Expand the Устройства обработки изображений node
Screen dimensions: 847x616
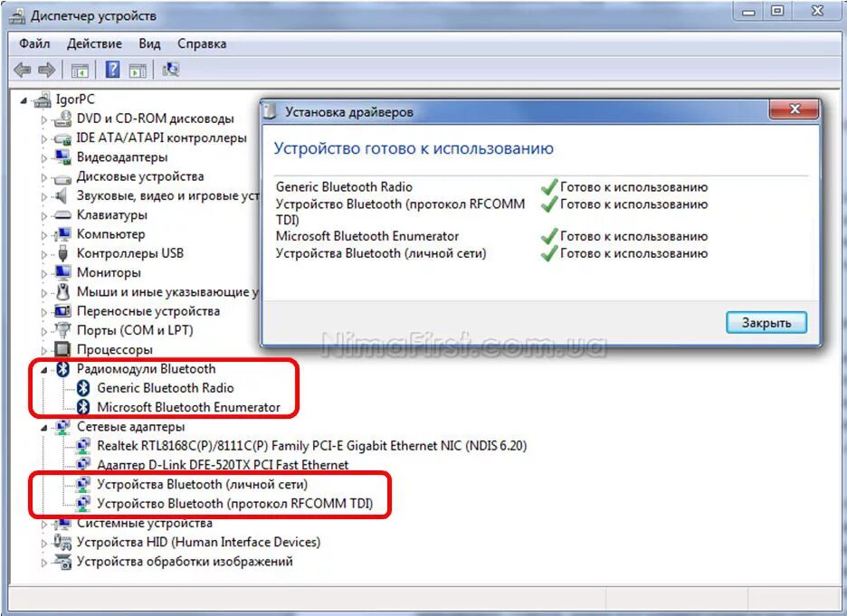pos(43,563)
